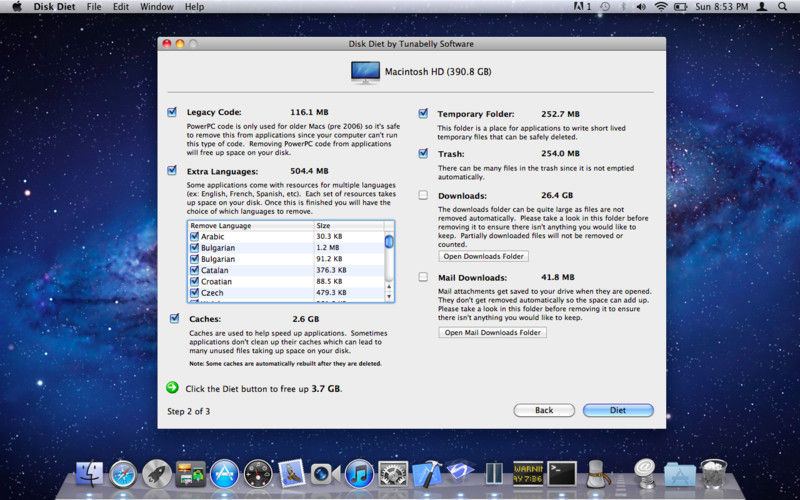Click the language list scroll up arrow
This screenshot has width=800, height=500.
click(389, 288)
